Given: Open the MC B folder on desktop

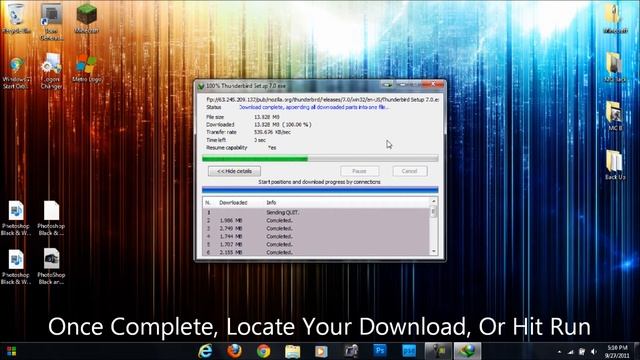Looking at the screenshot, I should [x=614, y=116].
